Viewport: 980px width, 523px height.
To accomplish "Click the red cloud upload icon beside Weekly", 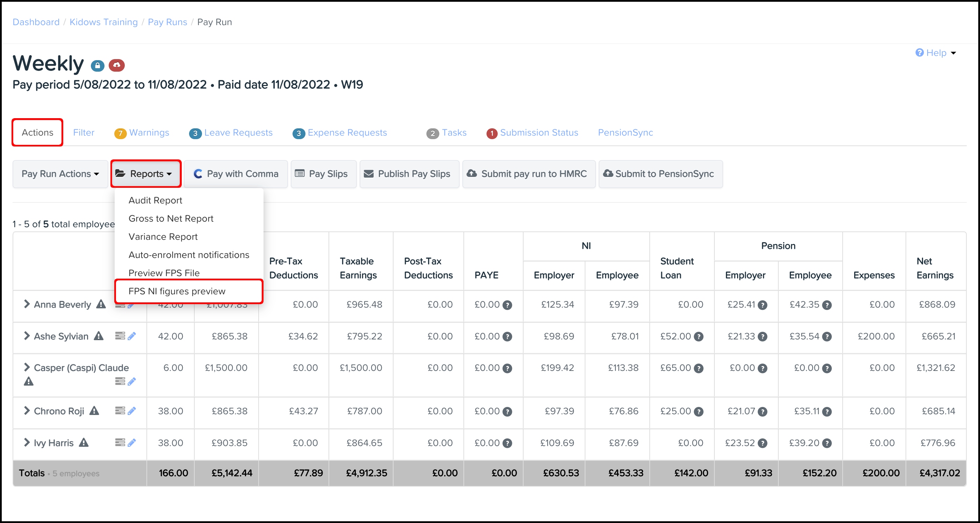I will coord(116,65).
